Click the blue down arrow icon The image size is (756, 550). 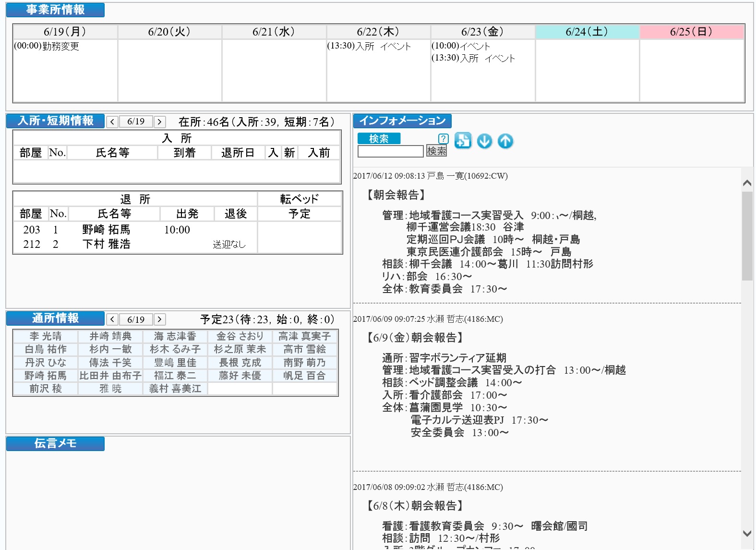pyautogui.click(x=484, y=141)
